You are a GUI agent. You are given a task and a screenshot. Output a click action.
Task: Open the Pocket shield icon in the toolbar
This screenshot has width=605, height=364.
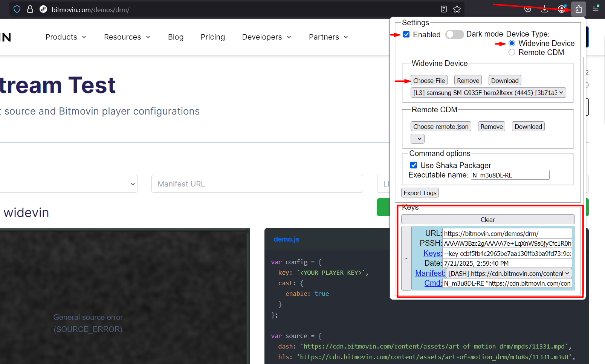pos(528,9)
